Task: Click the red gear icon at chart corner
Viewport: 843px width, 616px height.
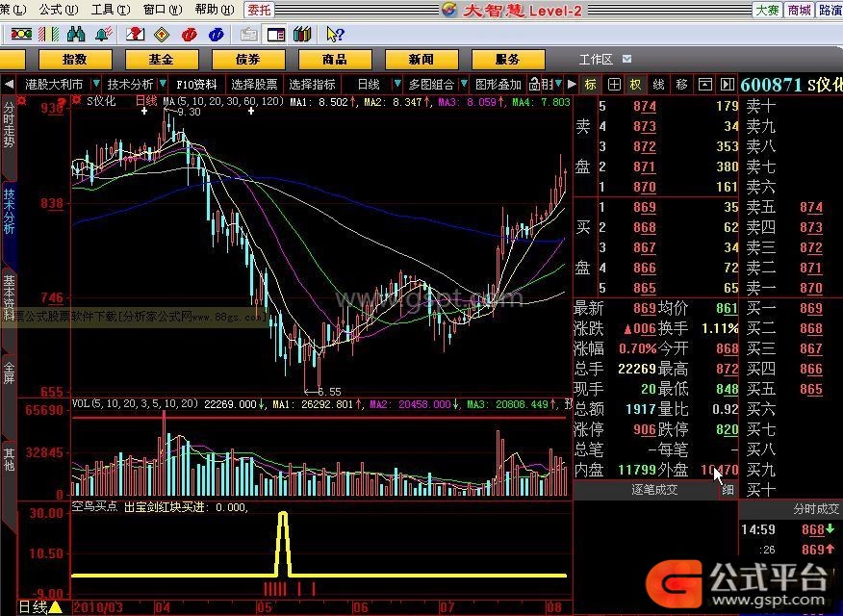Action: coord(21,100)
